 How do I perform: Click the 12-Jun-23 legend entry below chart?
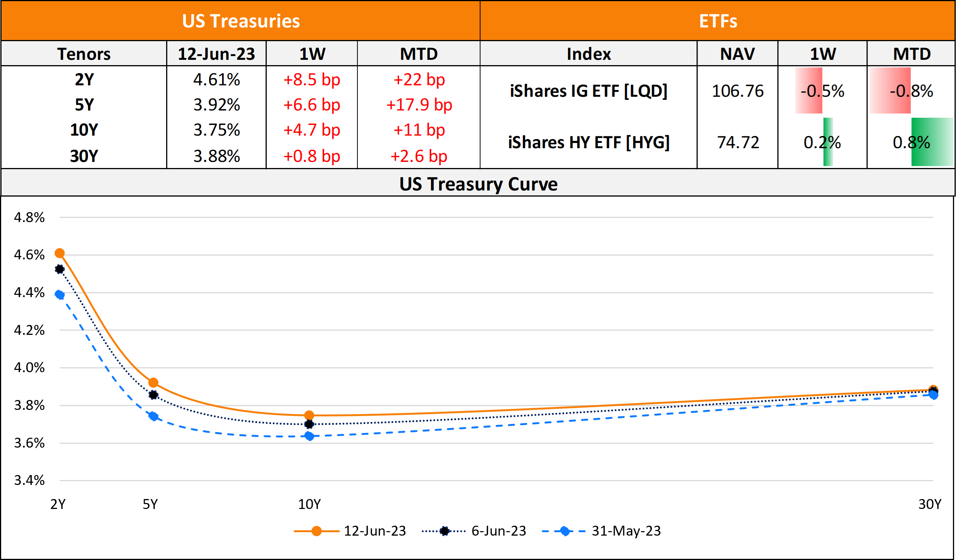tap(350, 531)
